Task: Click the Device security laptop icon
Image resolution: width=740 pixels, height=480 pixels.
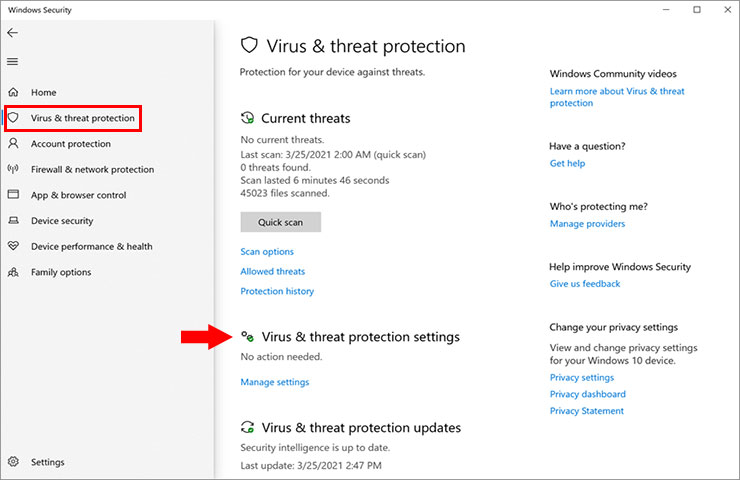Action: 13,220
